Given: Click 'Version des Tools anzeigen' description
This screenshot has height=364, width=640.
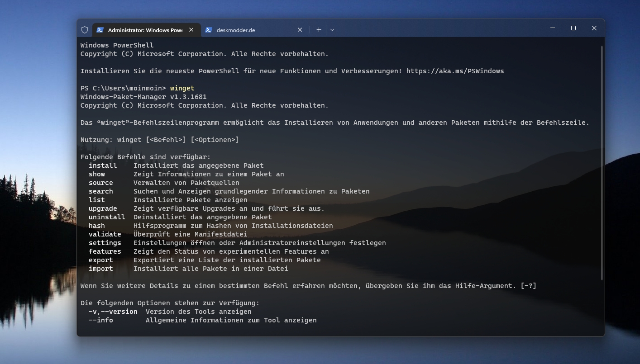Looking at the screenshot, I should [199, 312].
